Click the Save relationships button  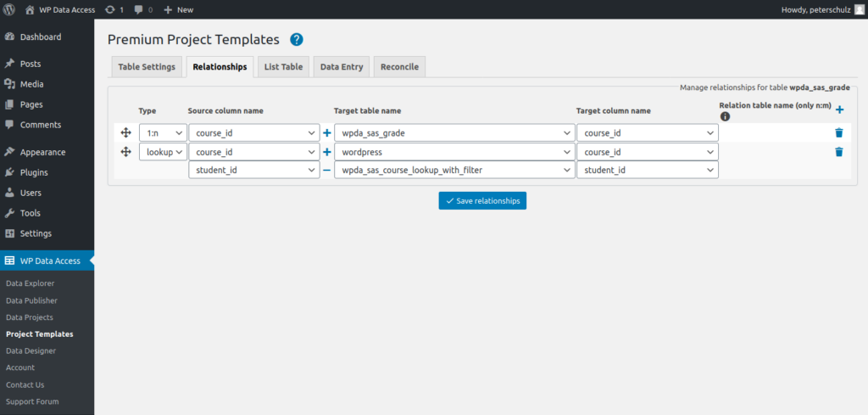click(482, 200)
